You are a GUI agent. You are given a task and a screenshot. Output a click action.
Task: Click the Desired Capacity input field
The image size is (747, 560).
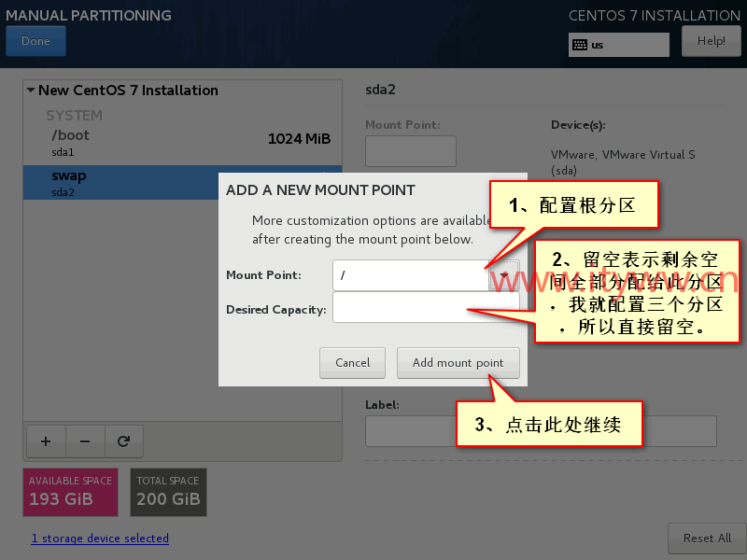[426, 308]
